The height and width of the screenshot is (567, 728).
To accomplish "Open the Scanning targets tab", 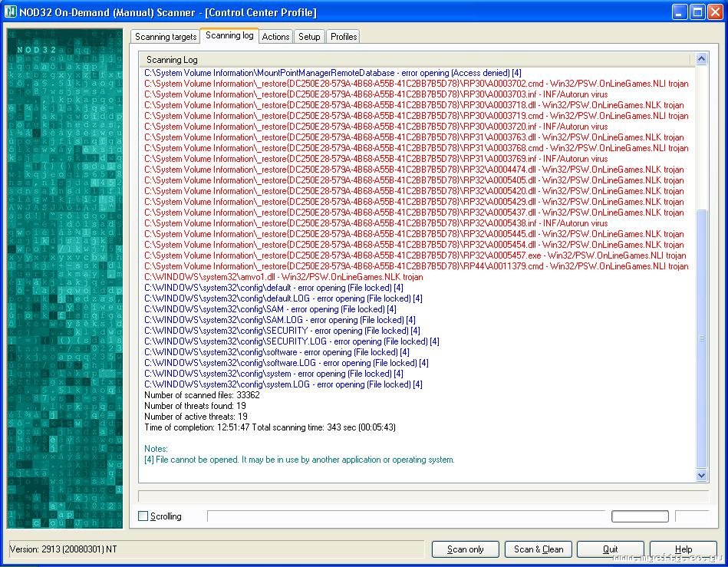I will (x=166, y=37).
